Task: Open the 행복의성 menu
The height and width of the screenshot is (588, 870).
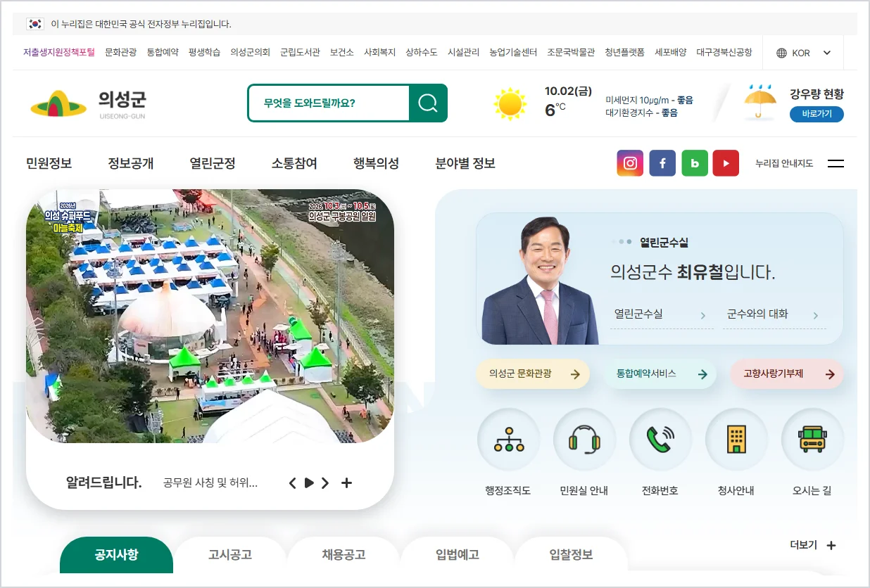Action: (x=376, y=163)
